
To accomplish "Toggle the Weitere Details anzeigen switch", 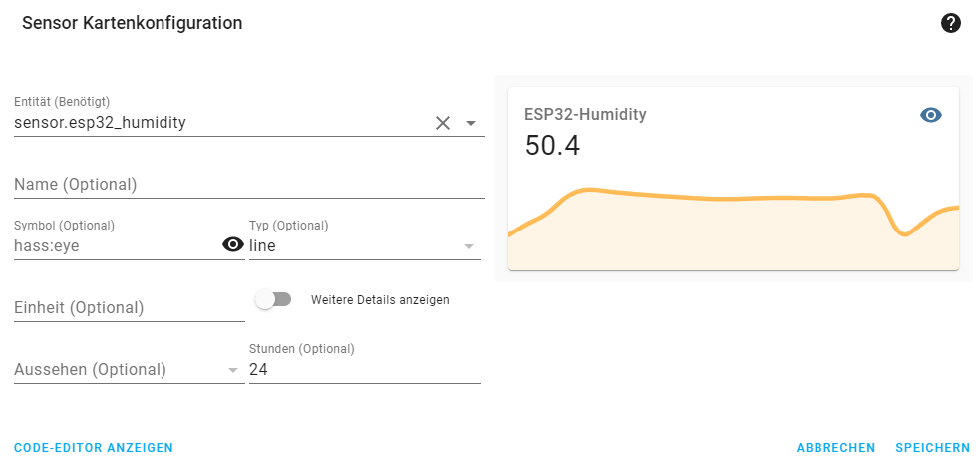I will tap(274, 300).
